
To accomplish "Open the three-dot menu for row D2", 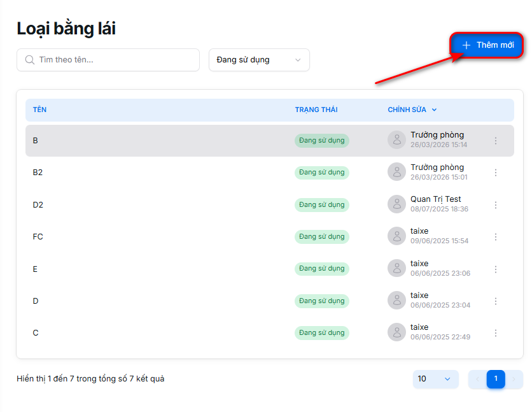I will [496, 205].
